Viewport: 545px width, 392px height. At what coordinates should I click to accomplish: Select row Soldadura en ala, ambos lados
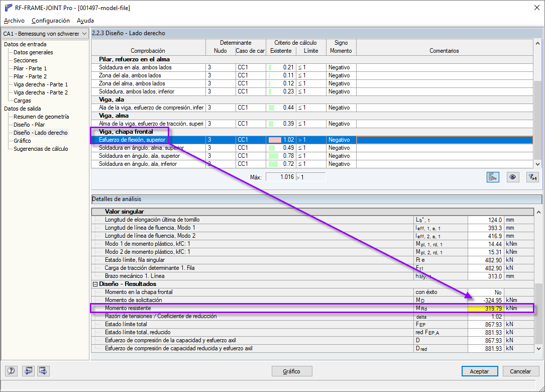(x=312, y=67)
